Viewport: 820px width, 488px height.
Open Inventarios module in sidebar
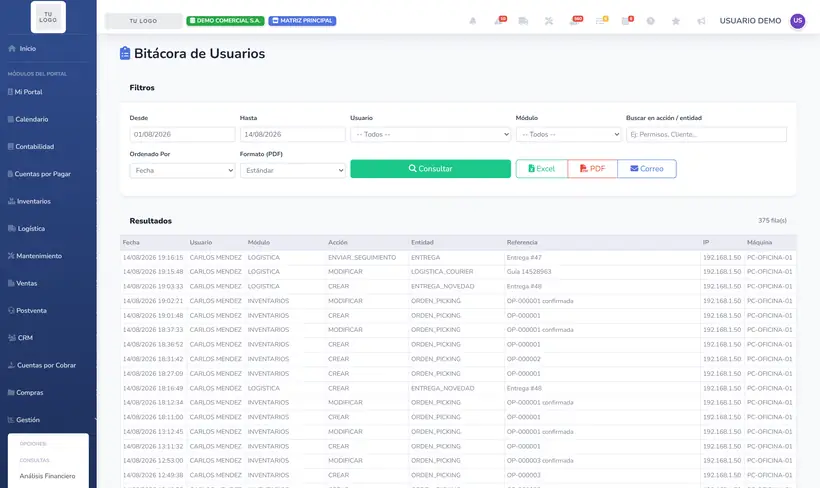(x=29, y=201)
